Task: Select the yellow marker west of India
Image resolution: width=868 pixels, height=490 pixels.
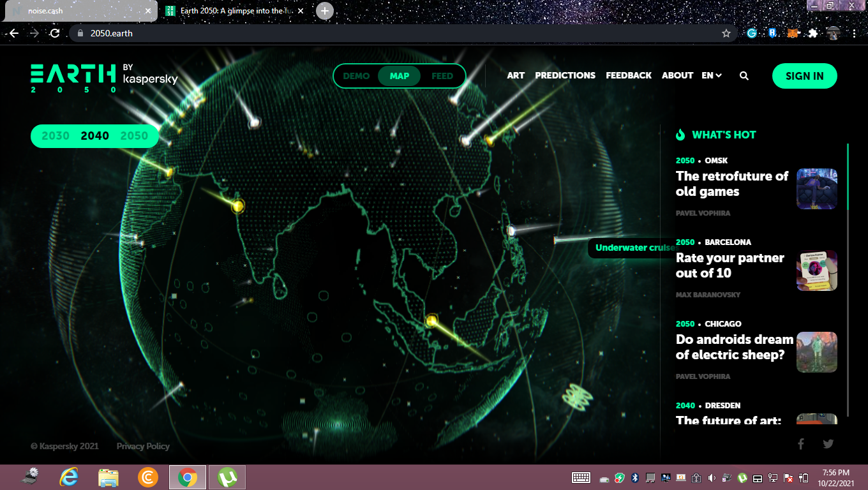Action: click(x=237, y=205)
